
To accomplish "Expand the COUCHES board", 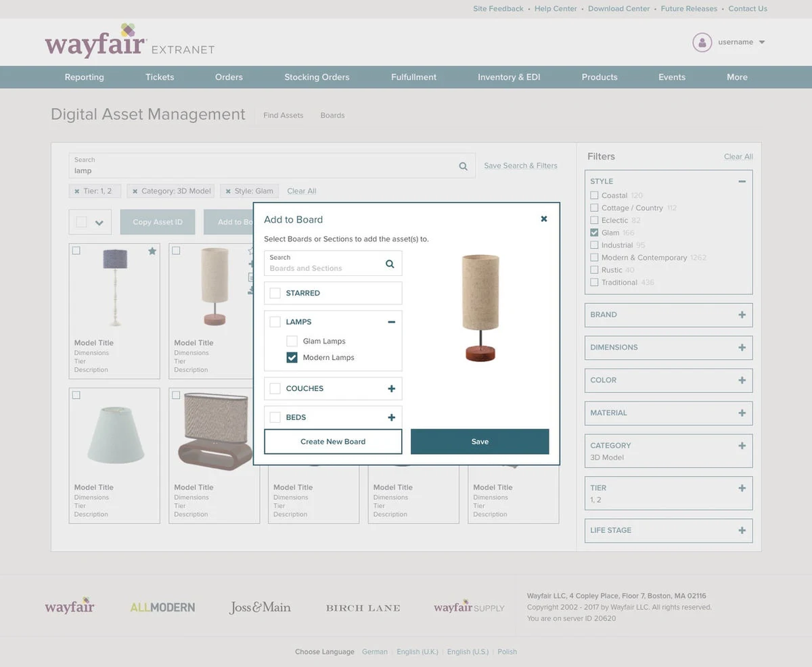I will pyautogui.click(x=391, y=388).
